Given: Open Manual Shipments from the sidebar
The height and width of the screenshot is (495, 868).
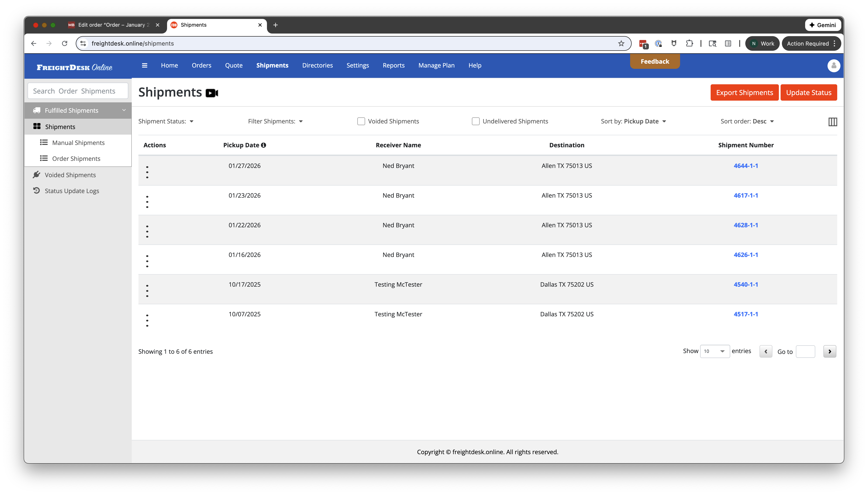Looking at the screenshot, I should [78, 142].
